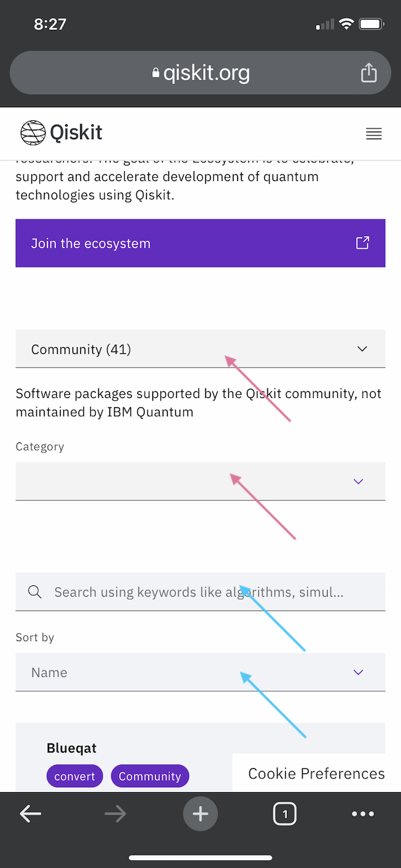Toggle the Community tag on Blueqat
401x868 pixels.
(150, 776)
